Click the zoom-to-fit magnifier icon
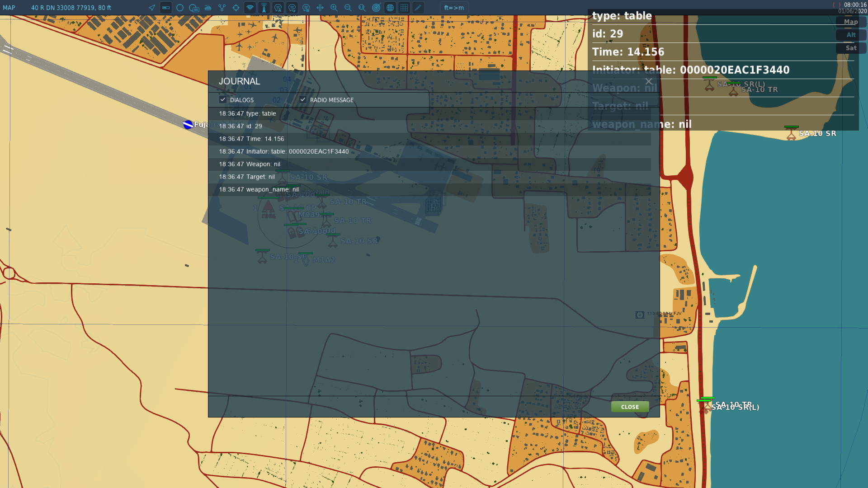Screen dimensions: 868x488 (362, 8)
